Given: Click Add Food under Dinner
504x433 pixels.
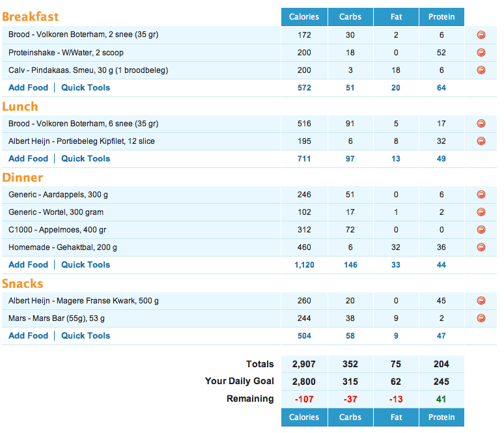Looking at the screenshot, I should point(29,265).
